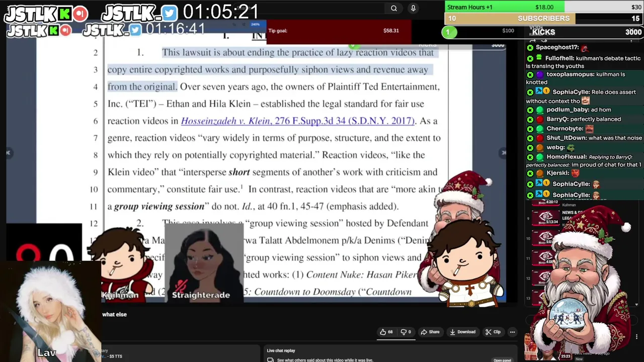Download the video
This screenshot has width=644, height=362.
[462, 332]
